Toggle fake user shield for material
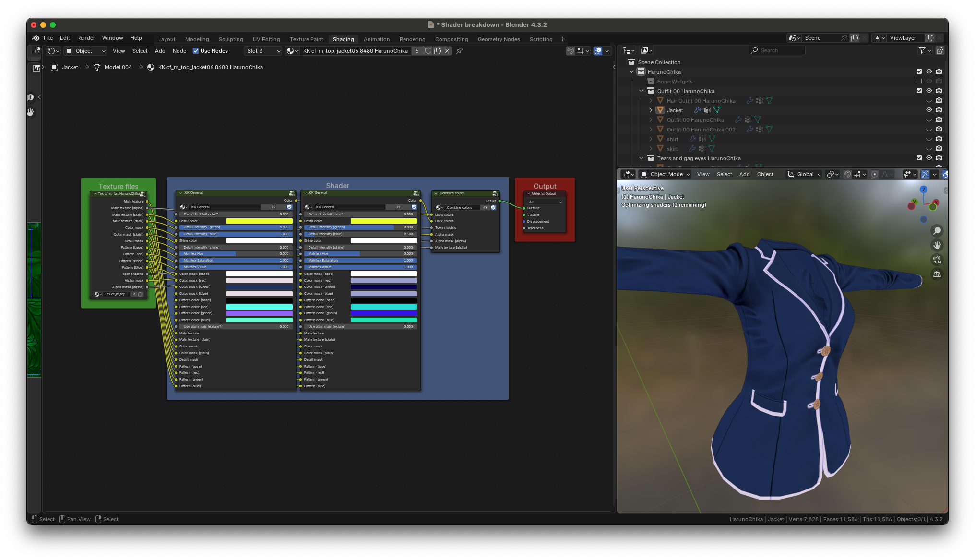Viewport: 975px width, 560px height. (428, 51)
